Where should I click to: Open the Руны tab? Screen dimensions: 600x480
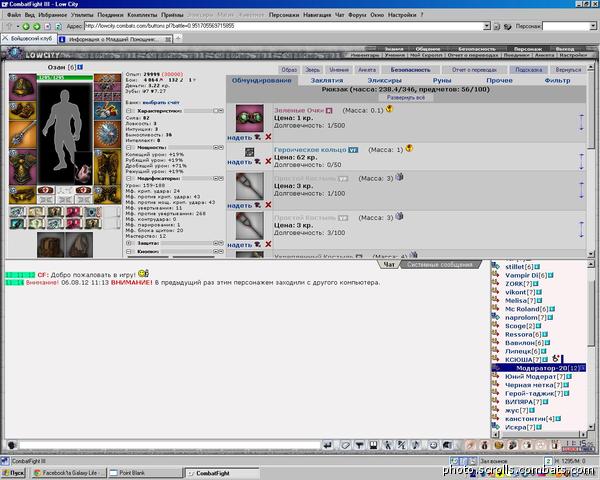point(442,80)
